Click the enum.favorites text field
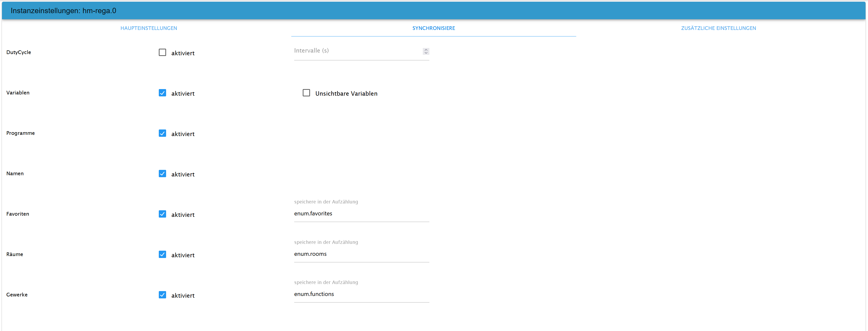Viewport: 868px width, 331px height. [x=361, y=213]
